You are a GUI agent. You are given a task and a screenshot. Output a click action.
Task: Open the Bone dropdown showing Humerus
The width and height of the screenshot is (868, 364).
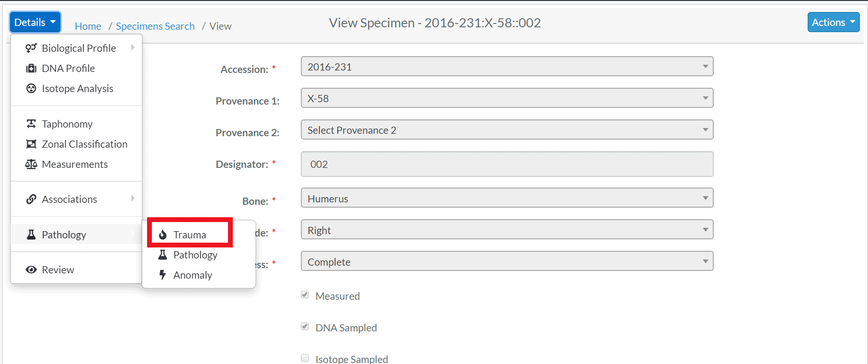507,198
